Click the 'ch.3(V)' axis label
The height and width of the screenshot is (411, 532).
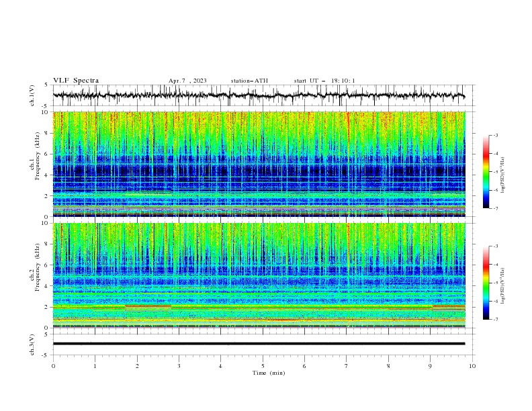[32, 345]
